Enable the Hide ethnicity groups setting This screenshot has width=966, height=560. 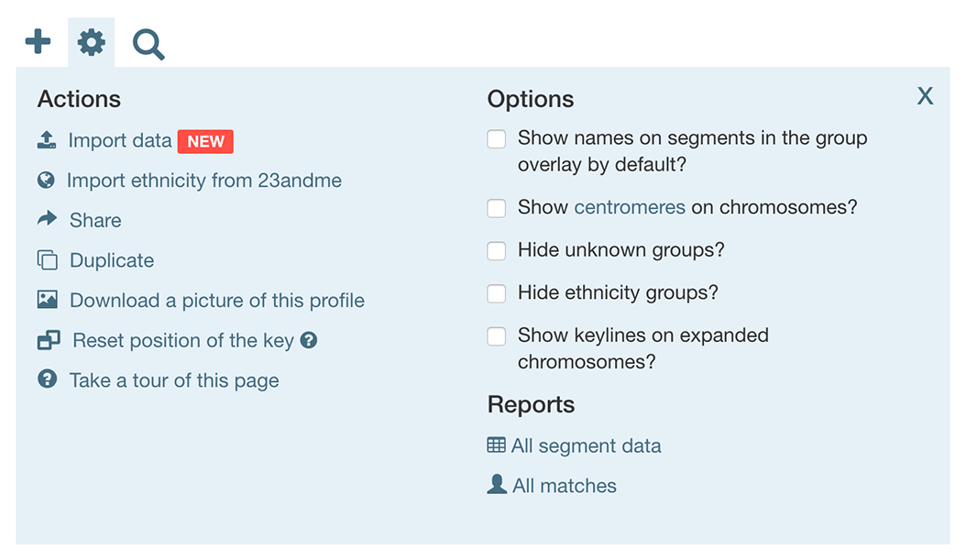coord(496,293)
